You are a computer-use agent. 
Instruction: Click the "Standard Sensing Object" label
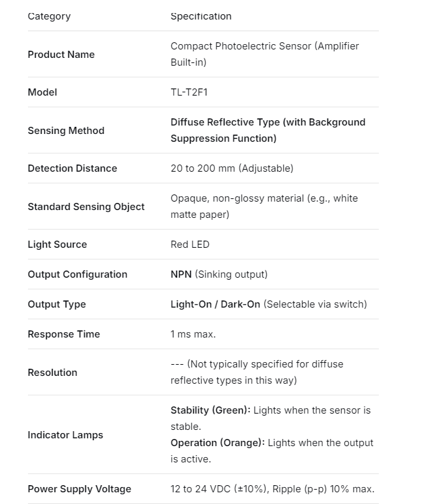tap(86, 207)
